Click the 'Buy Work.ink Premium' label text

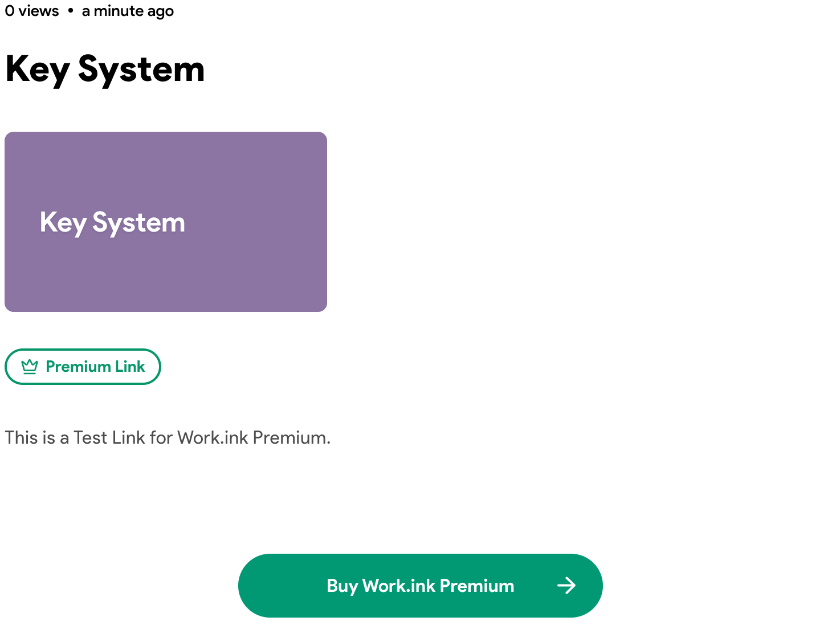[421, 586]
